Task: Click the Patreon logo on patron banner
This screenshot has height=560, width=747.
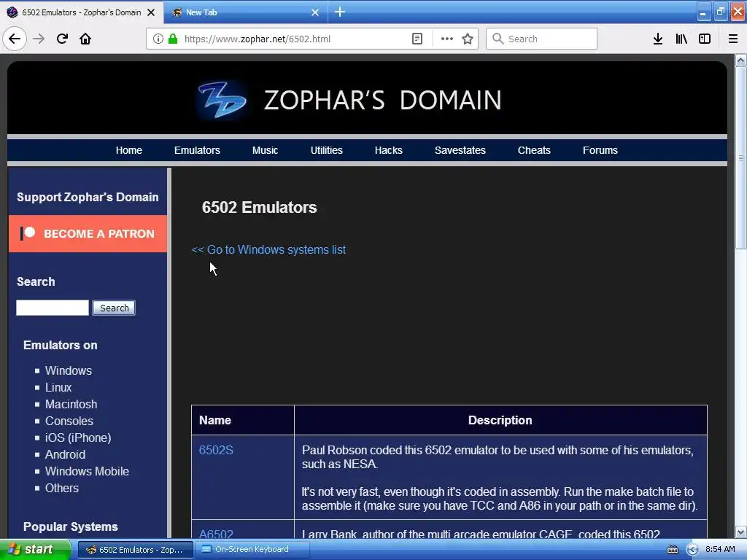Action: pos(28,233)
